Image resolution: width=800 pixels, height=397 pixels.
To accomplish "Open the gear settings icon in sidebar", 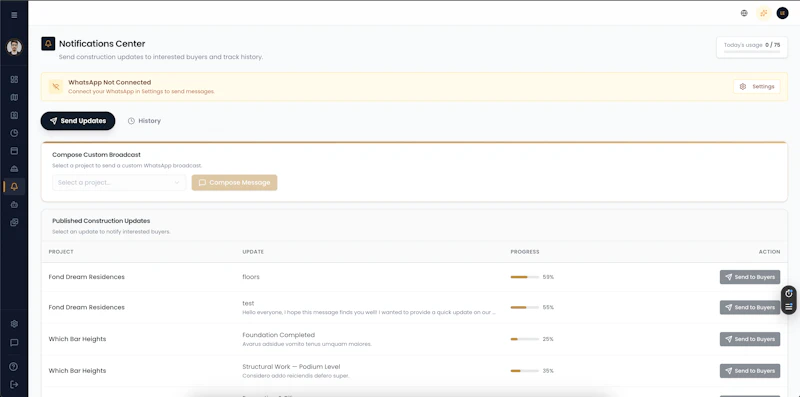I will [14, 324].
